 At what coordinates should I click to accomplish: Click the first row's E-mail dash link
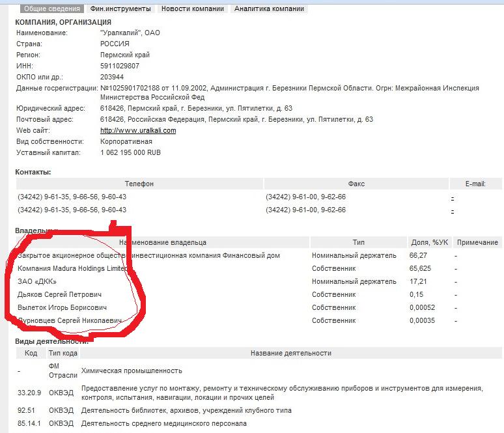[x=452, y=197]
